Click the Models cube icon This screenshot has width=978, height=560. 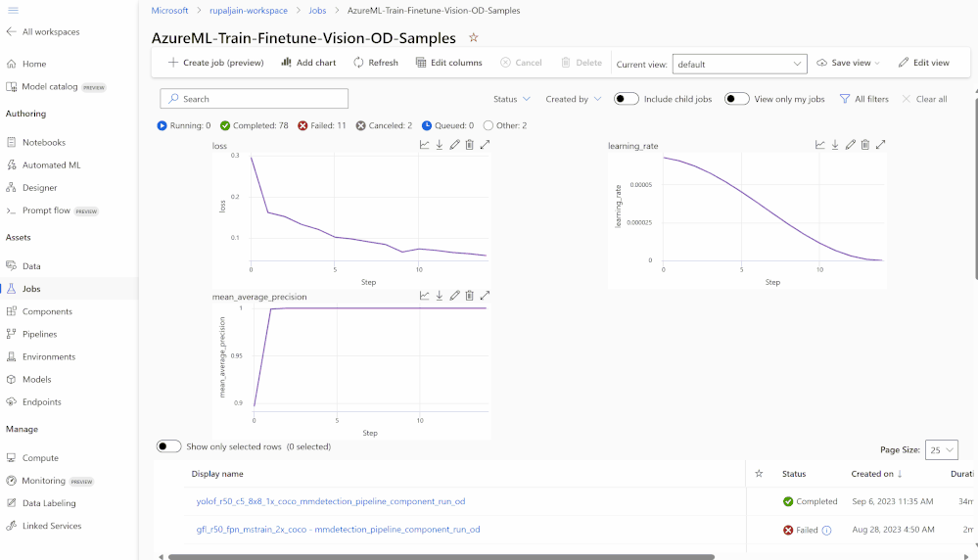point(11,379)
